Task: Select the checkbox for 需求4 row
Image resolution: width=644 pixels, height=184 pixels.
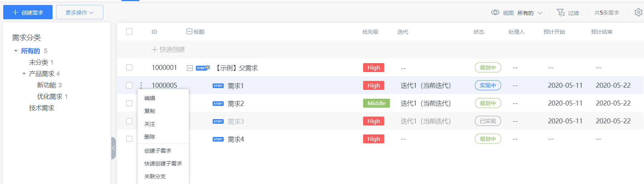Action: point(129,139)
